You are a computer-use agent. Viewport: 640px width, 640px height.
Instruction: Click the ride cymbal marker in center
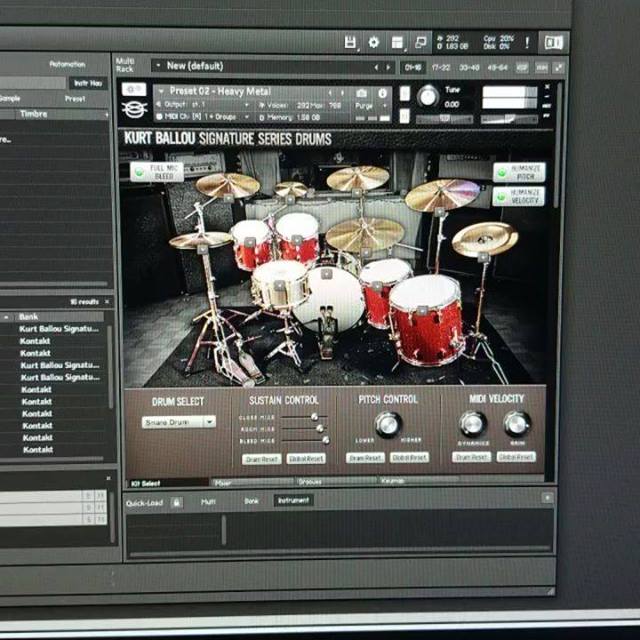coord(366,253)
